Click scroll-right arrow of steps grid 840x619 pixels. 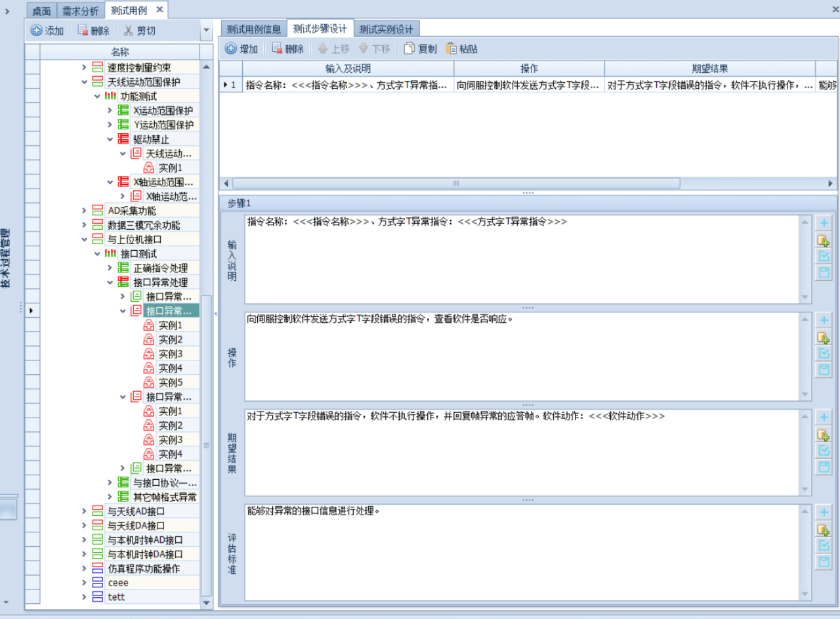[x=830, y=183]
